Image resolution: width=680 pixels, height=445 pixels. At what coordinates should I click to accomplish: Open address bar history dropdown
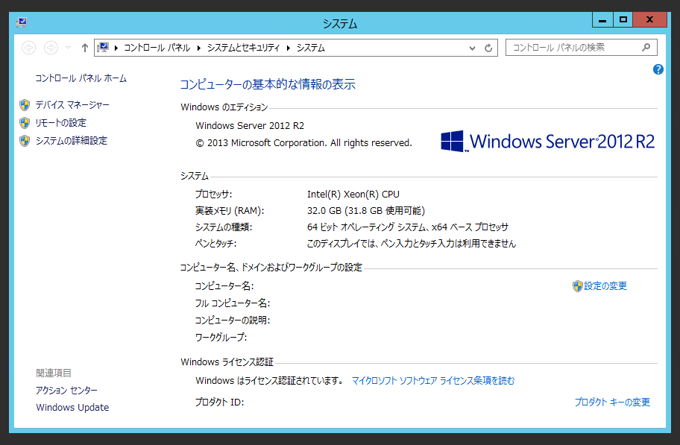pos(472,48)
